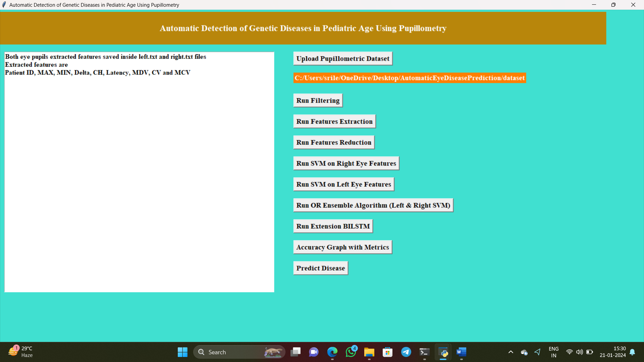Click the taskbar Search box
This screenshot has width=644, height=362.
[x=235, y=352]
